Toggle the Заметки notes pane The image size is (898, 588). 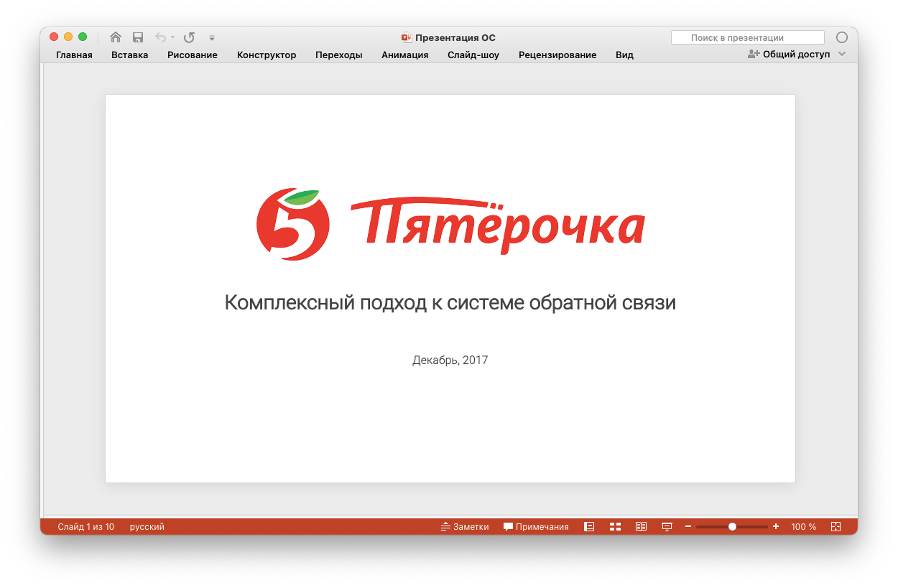pyautogui.click(x=465, y=527)
